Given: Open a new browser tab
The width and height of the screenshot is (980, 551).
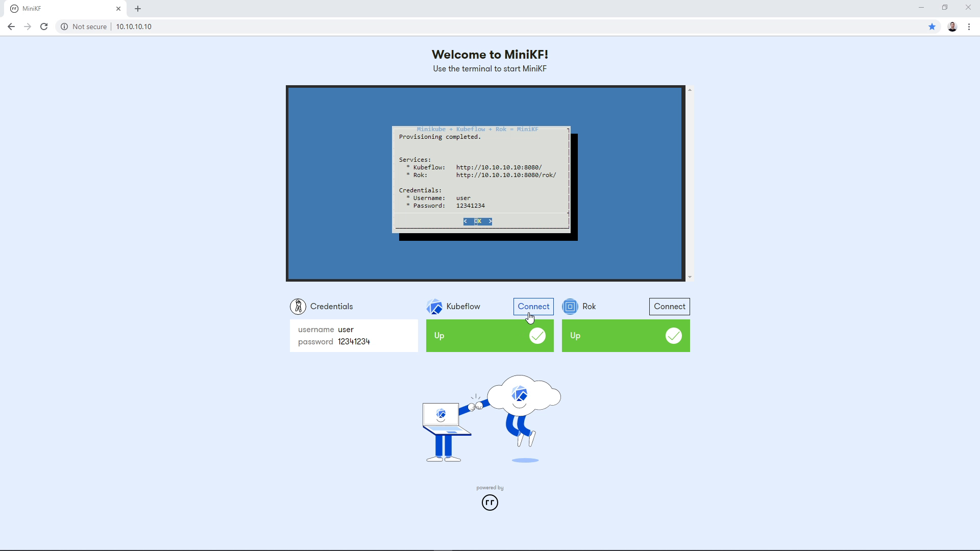Looking at the screenshot, I should pos(138,9).
